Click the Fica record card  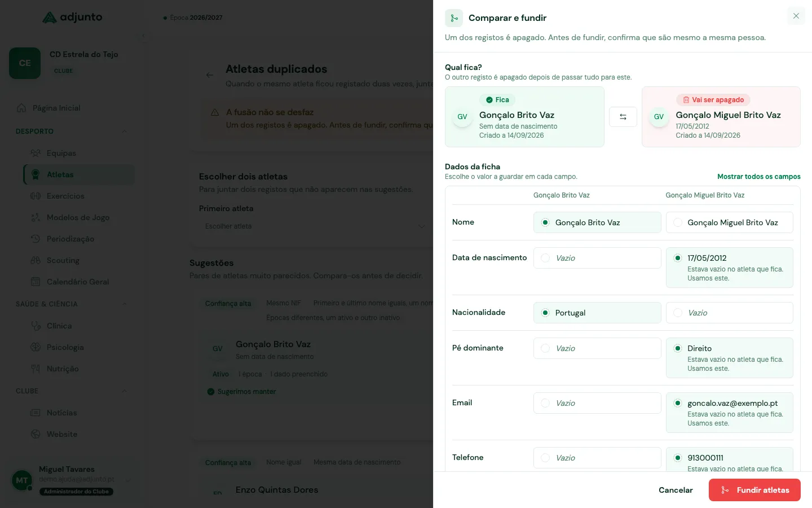click(x=524, y=117)
